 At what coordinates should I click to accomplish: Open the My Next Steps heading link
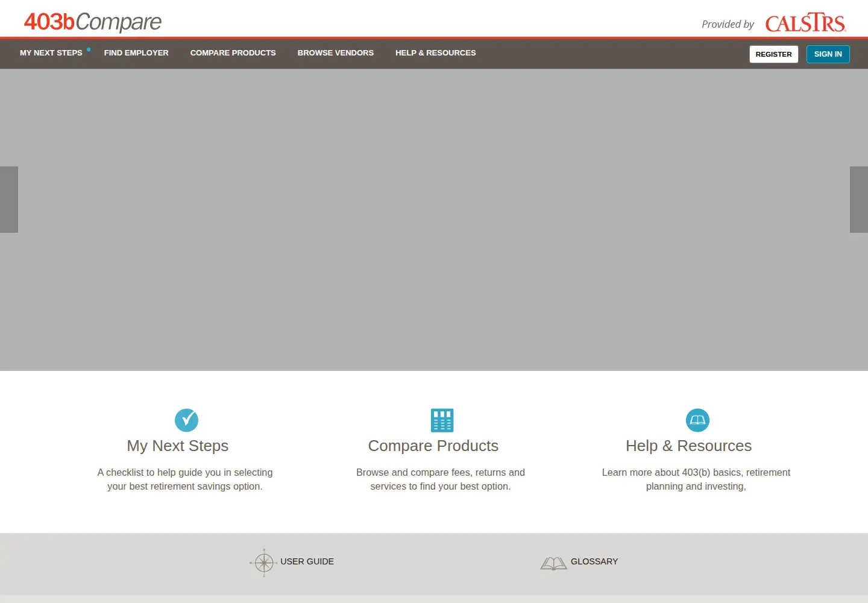tap(178, 446)
